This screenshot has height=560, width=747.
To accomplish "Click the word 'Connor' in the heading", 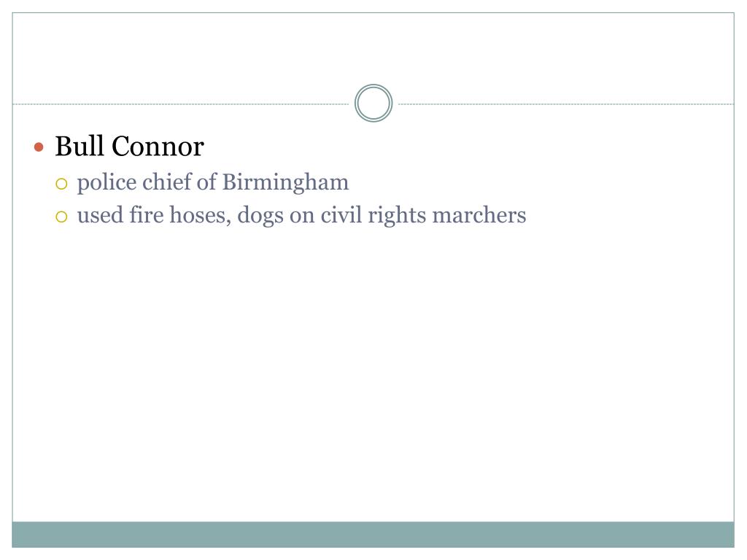I will (x=158, y=147).
